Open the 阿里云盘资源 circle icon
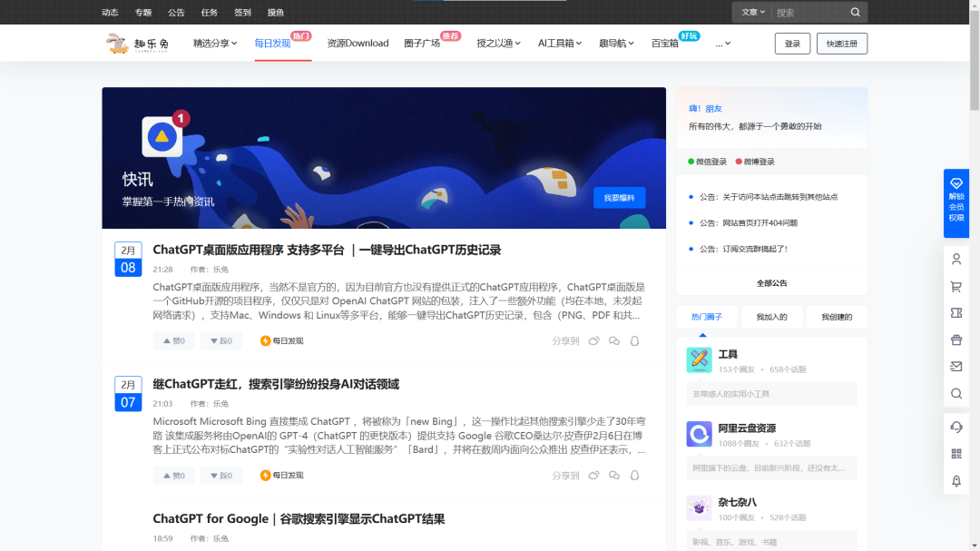 click(x=699, y=434)
